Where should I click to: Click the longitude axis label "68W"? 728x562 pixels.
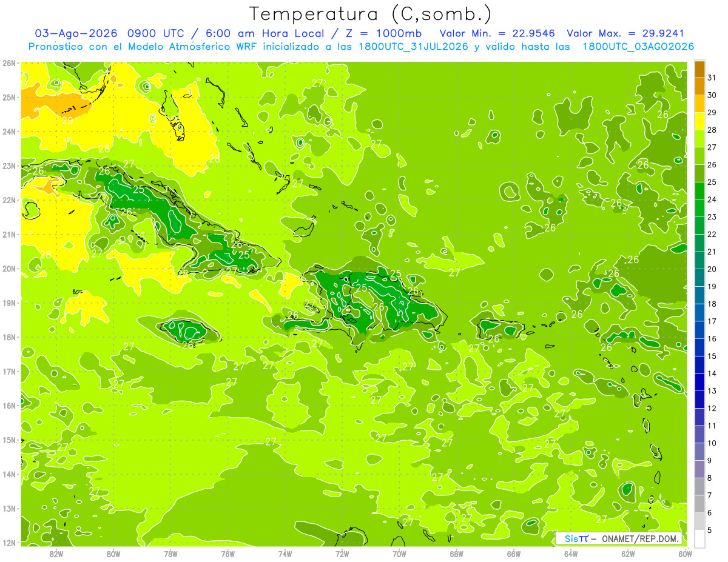457,554
